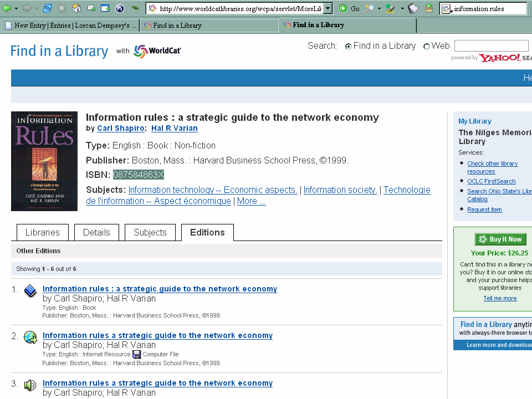This screenshot has height=399, width=532.
Task: Click the page search input field
Action: point(492,46)
